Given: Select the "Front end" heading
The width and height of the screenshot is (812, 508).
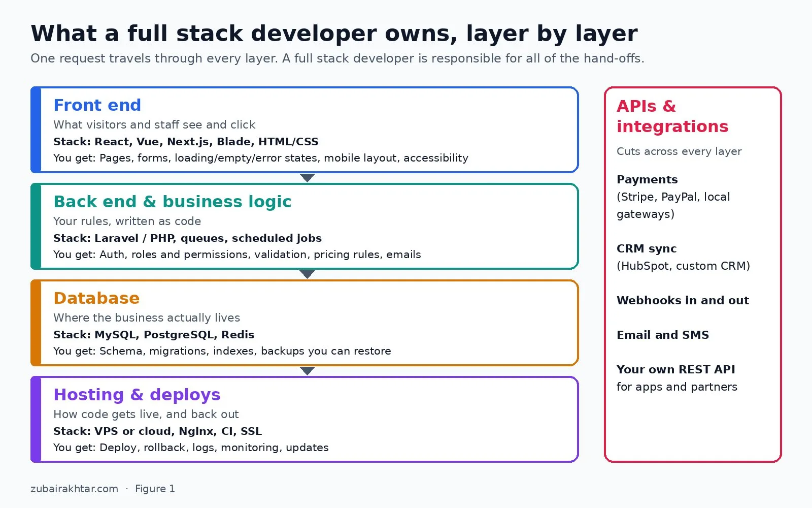Looking at the screenshot, I should click(97, 105).
